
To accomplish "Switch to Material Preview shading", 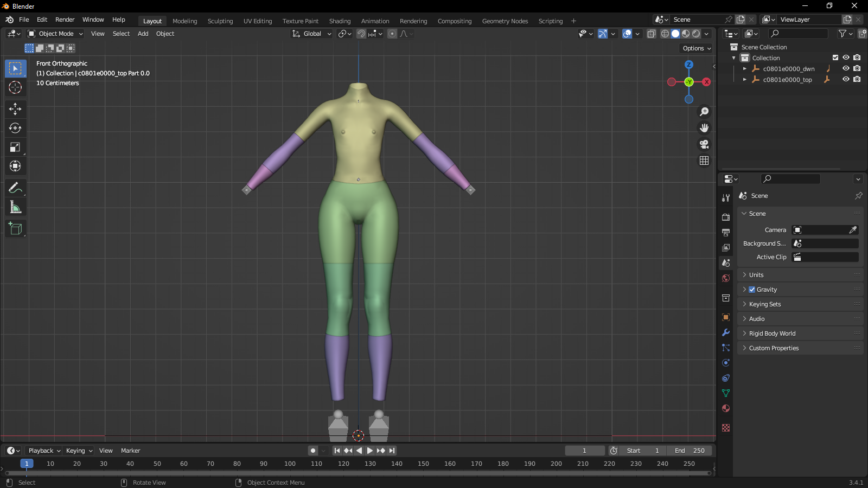I will (x=686, y=34).
